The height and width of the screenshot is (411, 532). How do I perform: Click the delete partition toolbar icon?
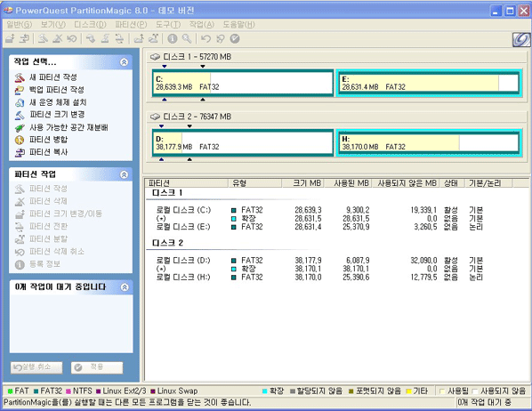coord(57,38)
